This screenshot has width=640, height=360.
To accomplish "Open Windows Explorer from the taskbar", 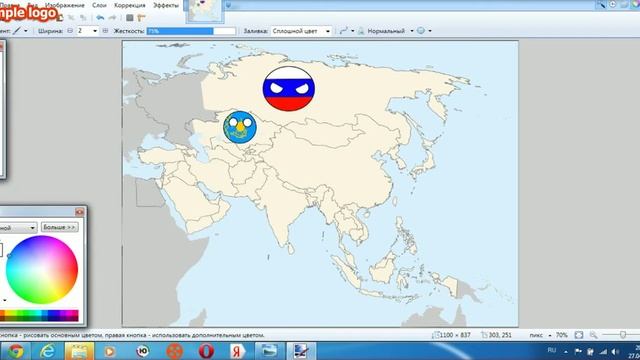I will [79, 351].
